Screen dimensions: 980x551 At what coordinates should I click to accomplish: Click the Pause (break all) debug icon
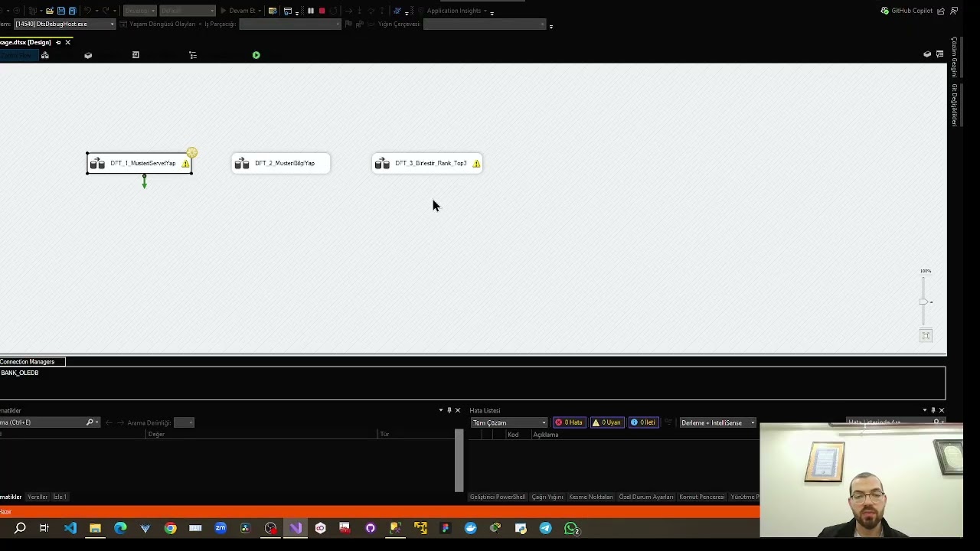click(311, 11)
